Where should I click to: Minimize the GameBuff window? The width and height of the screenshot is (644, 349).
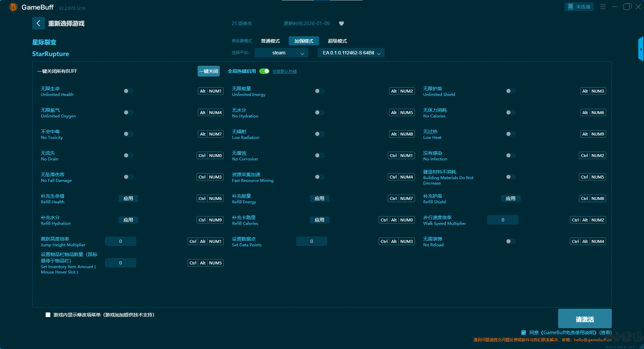614,7
